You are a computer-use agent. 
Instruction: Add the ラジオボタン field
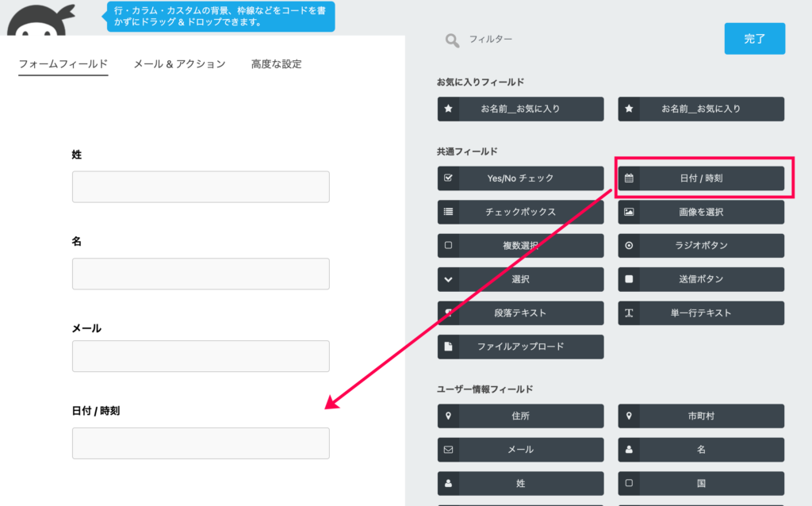(701, 246)
